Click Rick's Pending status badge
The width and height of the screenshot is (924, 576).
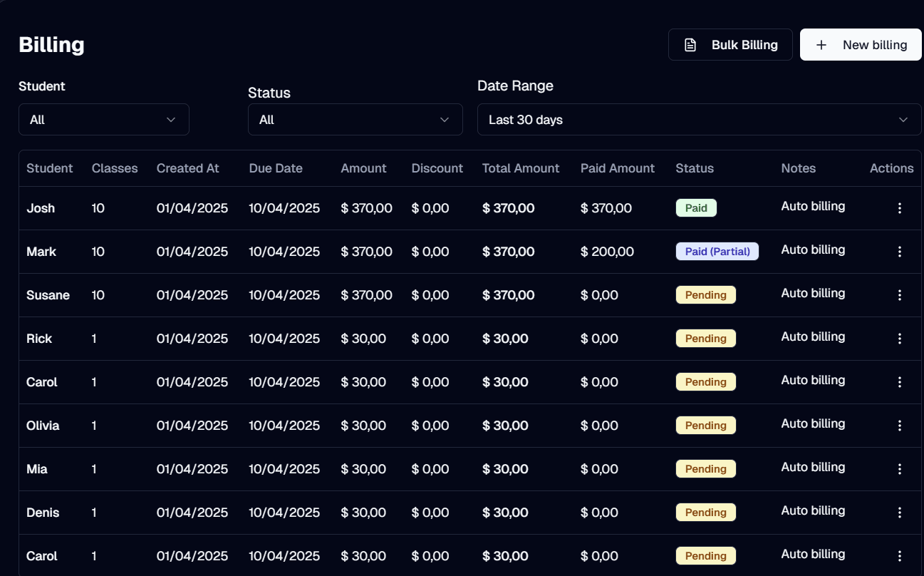point(705,339)
